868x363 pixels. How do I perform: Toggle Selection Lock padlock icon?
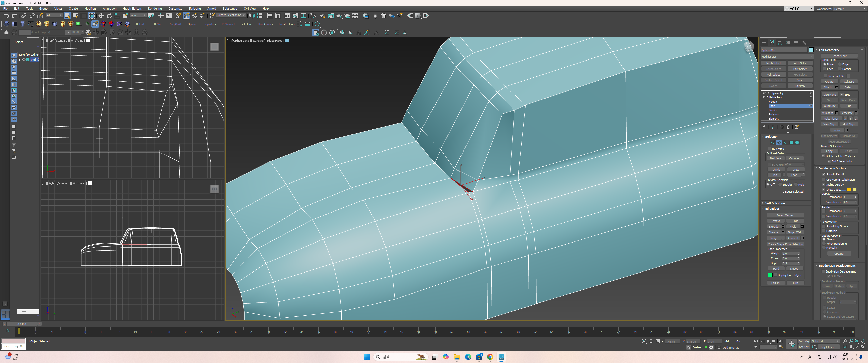[651, 341]
